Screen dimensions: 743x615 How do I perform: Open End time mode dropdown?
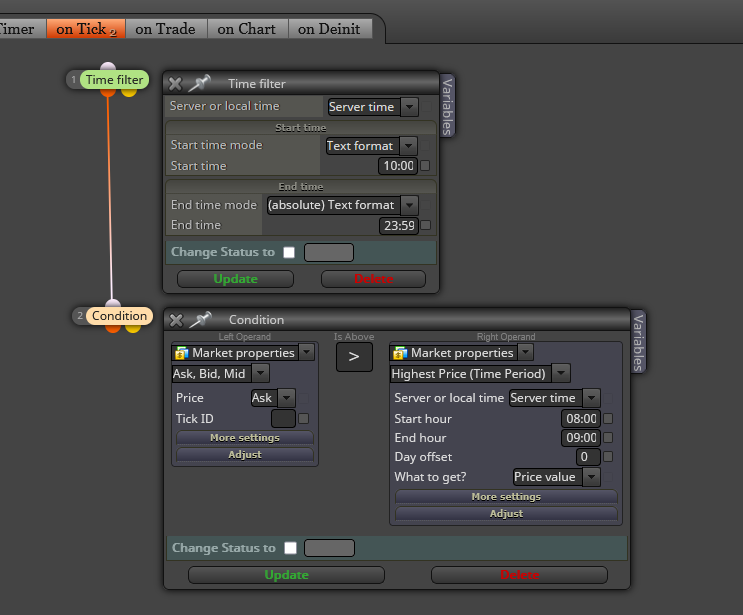coord(343,205)
